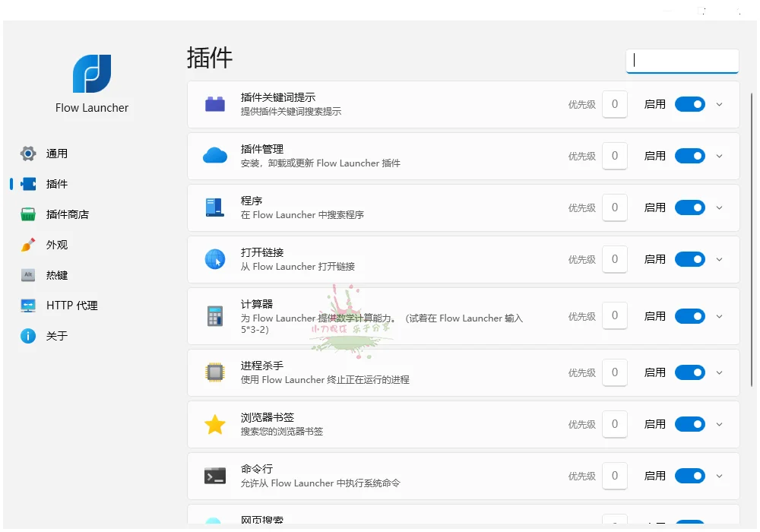
Task: Disable the 插件关键词提示 plugin
Action: tap(689, 104)
